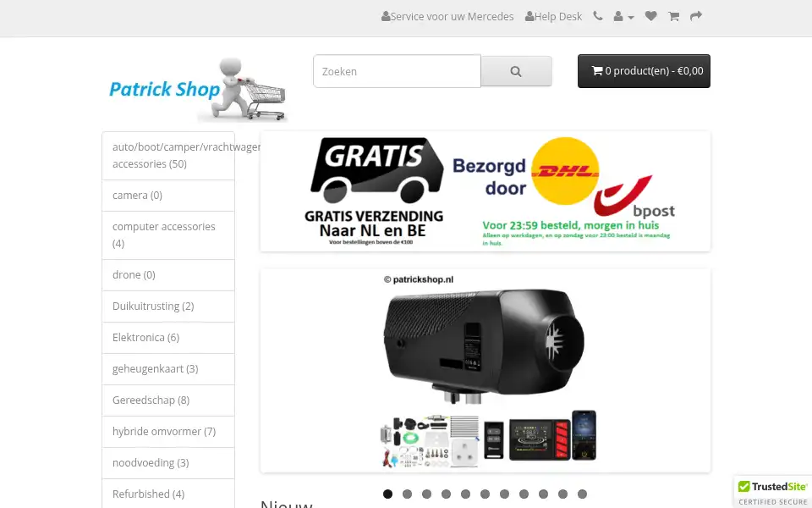
Task: Expand the account user dropdown
Action: tap(623, 17)
